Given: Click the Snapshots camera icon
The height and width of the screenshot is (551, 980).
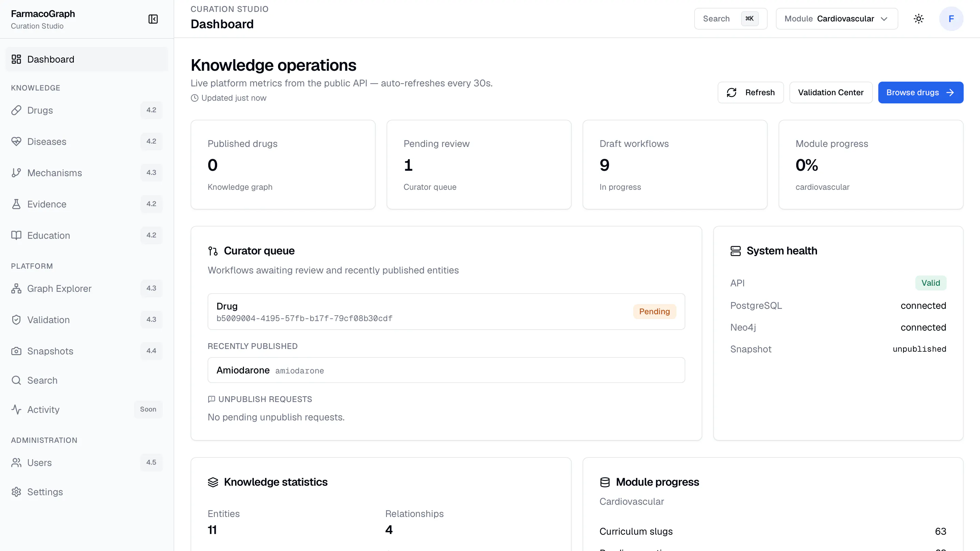Looking at the screenshot, I should tap(16, 351).
